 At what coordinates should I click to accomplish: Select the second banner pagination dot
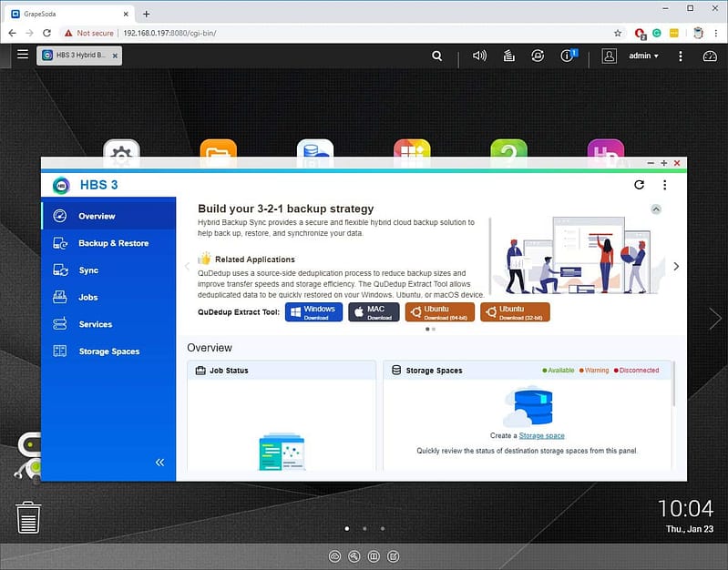(x=434, y=329)
